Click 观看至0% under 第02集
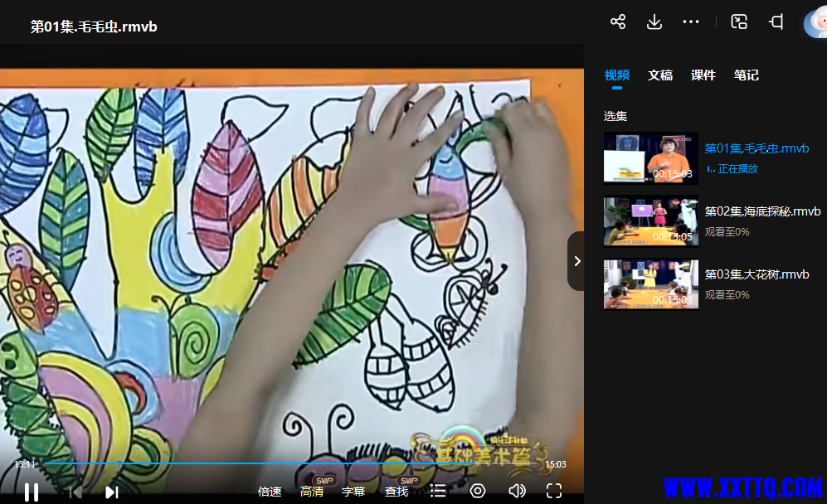 coord(727,231)
